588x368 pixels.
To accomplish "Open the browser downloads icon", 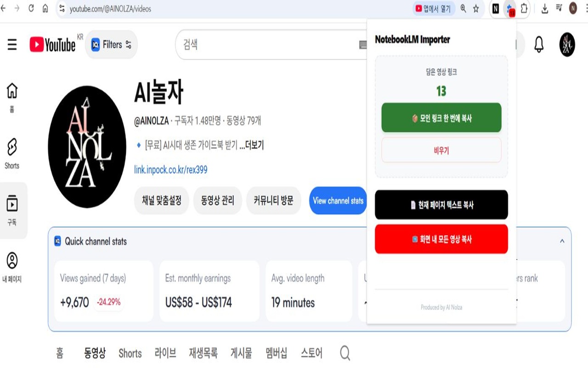I will coord(545,8).
